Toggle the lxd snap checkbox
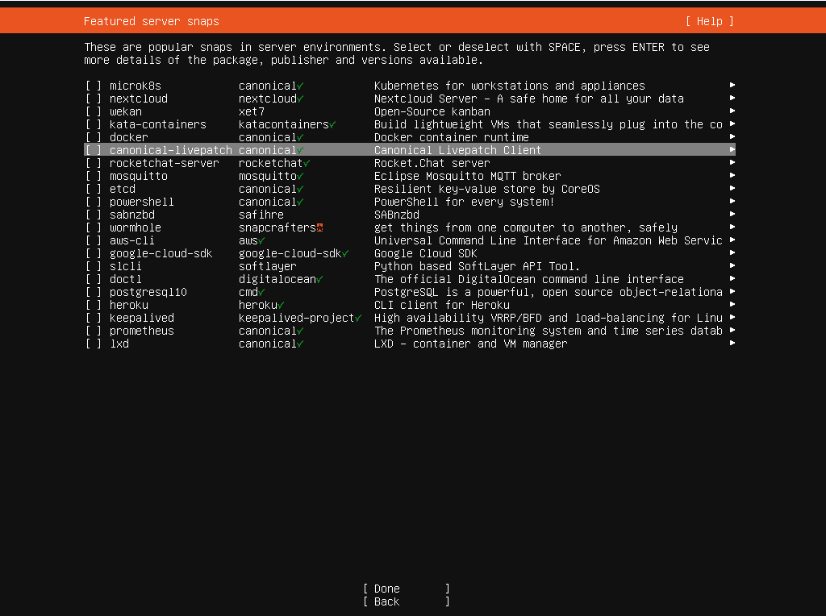This screenshot has height=616, width=826. (93, 344)
